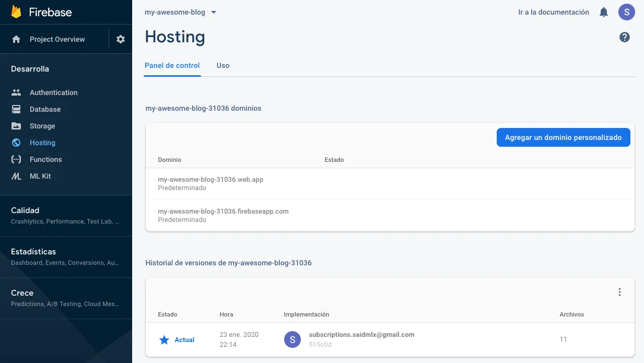Screen dimensions: 644x363
Task: Open my-awesome-blog-31036.firebaseapp.com domain
Action: point(223,211)
